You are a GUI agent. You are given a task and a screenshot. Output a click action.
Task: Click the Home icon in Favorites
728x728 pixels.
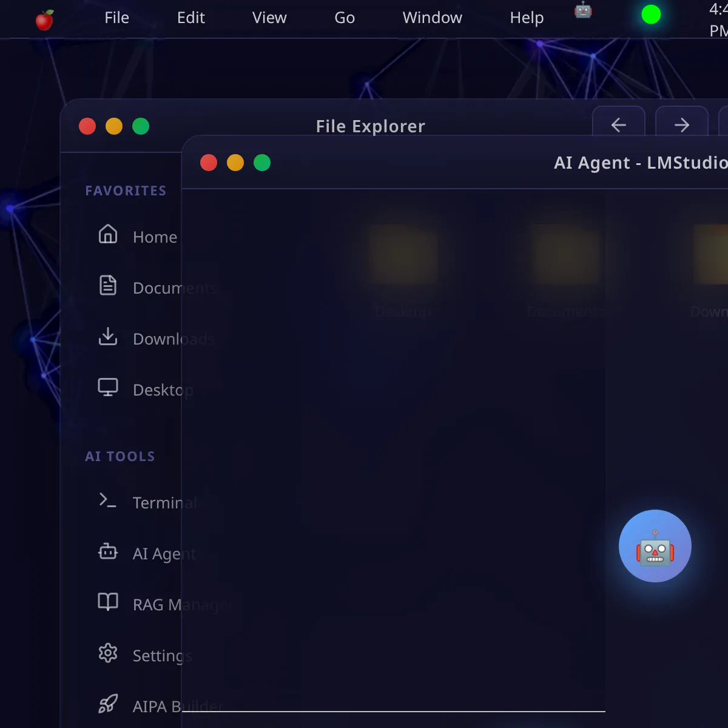click(x=108, y=234)
